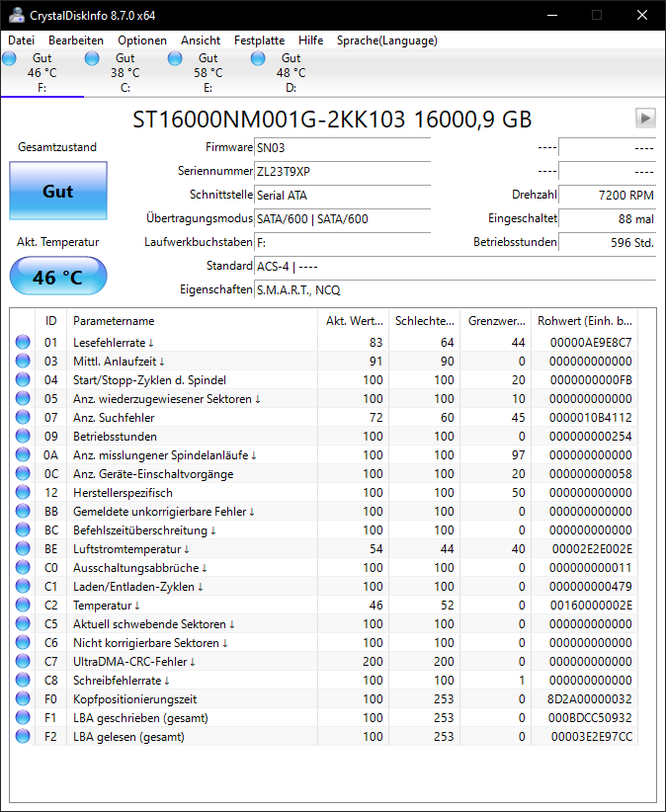666x812 pixels.
Task: Click the Seriennummer field ZL23T9XP
Action: click(342, 172)
